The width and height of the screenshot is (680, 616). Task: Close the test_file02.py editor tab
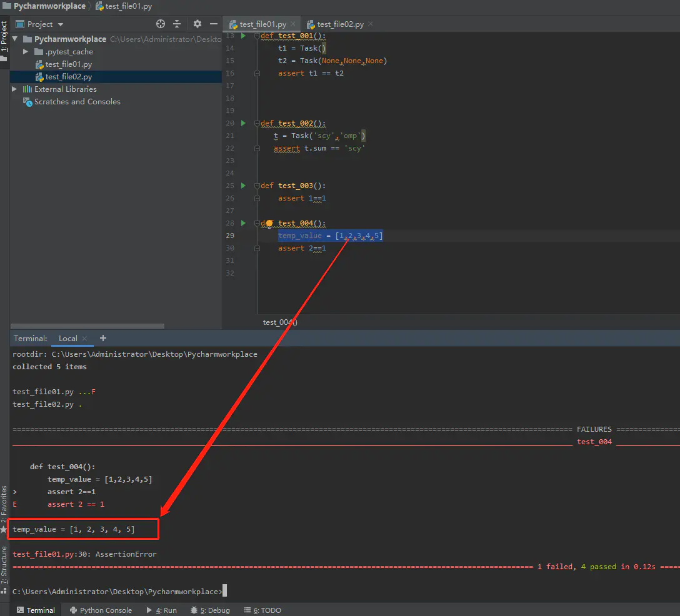(x=371, y=24)
